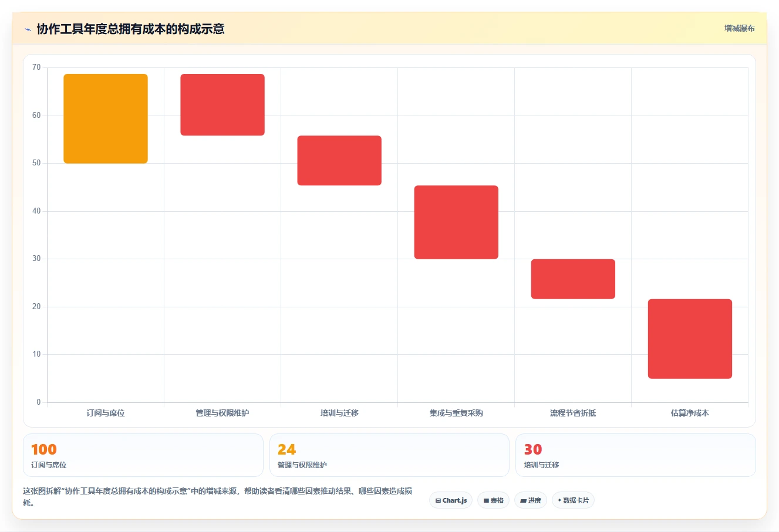Click the y-axis value 40
Image resolution: width=779 pixels, height=532 pixels.
pyautogui.click(x=36, y=211)
